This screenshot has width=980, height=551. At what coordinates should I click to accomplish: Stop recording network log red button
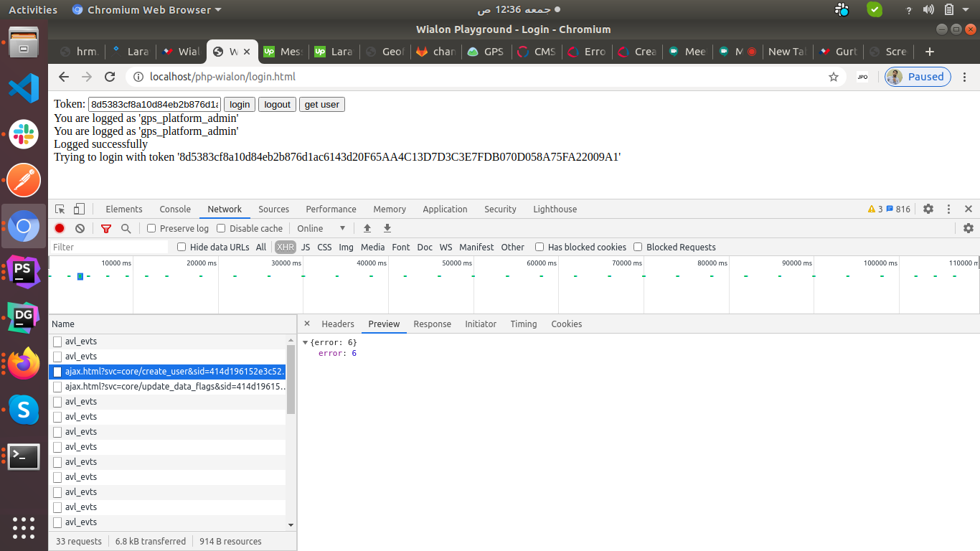[x=60, y=228]
